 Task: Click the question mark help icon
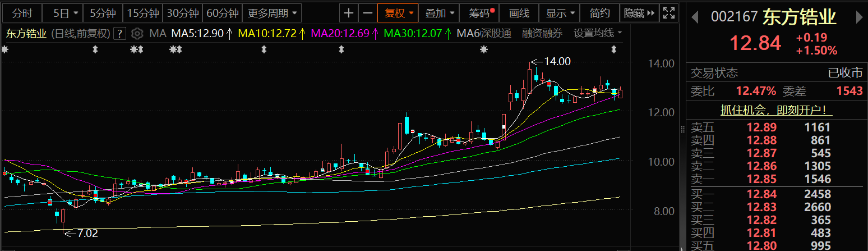pyautogui.click(x=119, y=34)
